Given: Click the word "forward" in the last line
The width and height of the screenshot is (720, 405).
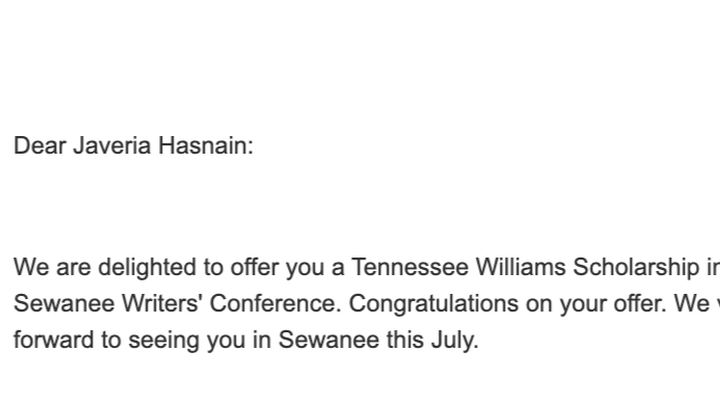Looking at the screenshot, I should (54, 340).
